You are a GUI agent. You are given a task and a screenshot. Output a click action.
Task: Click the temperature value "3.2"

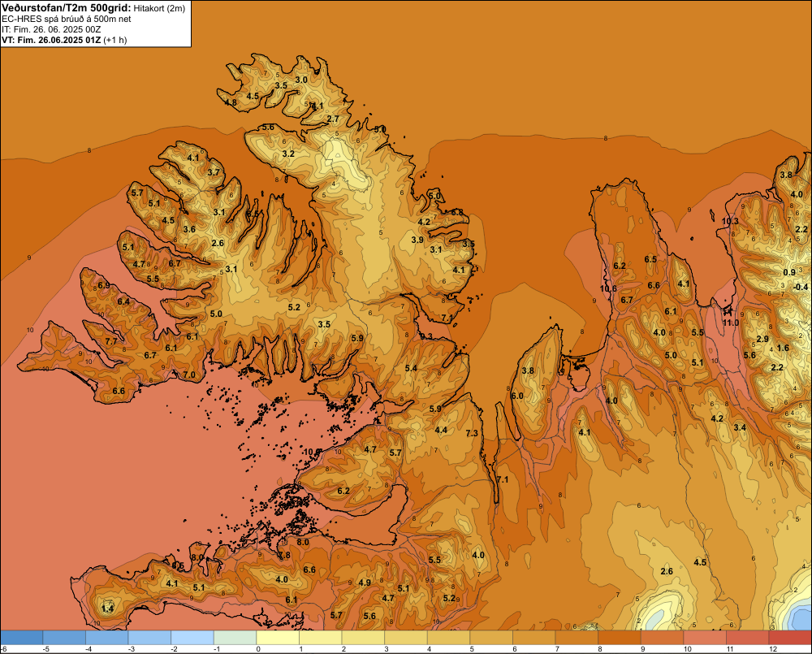tap(288, 154)
